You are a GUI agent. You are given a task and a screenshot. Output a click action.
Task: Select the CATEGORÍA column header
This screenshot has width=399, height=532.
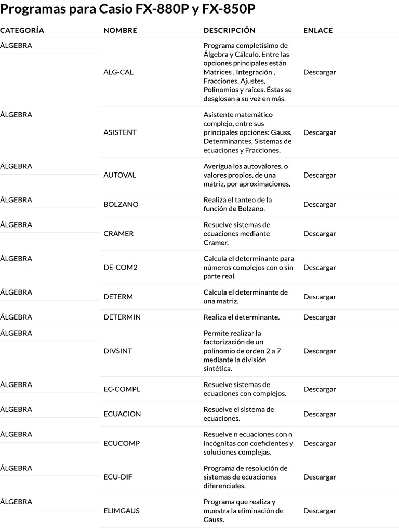coord(22,30)
